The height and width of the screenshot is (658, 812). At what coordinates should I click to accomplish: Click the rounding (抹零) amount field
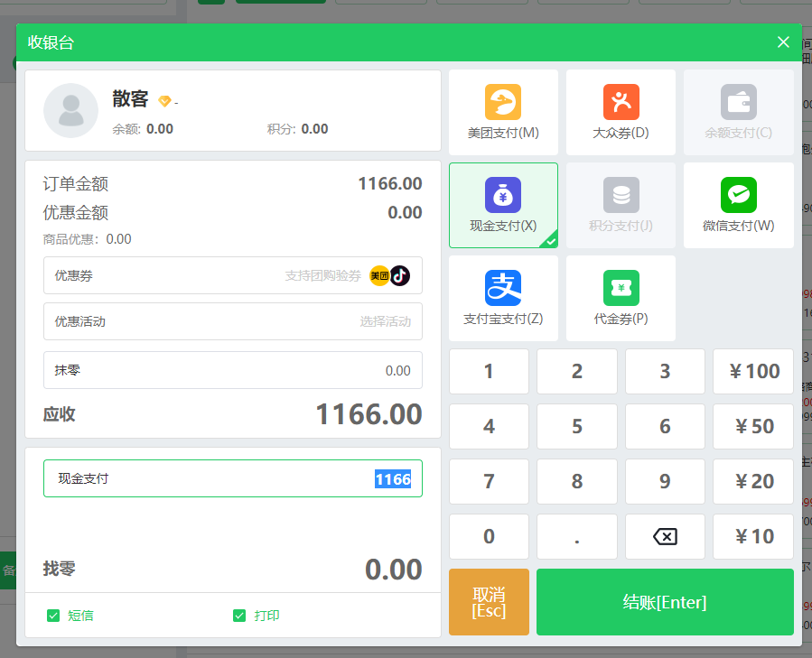[232, 370]
